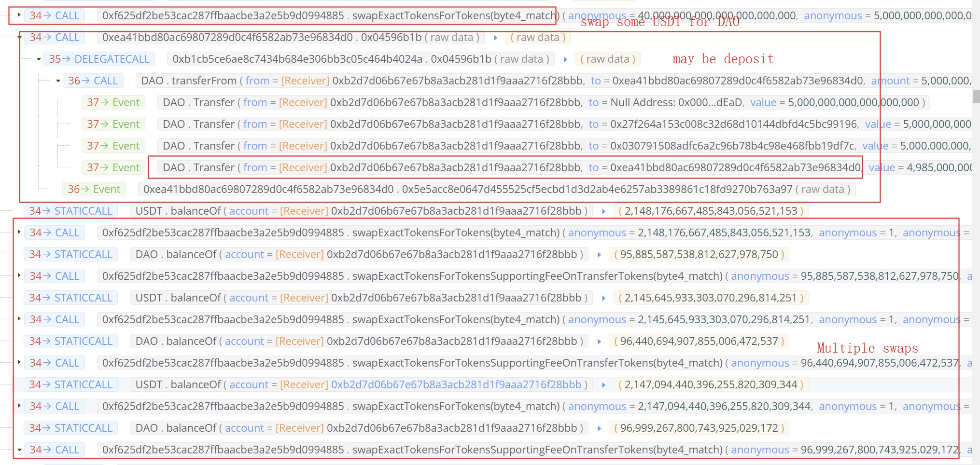Click the blue arrow after the 0x04596b1b raw data
980x465 pixels.
point(496,37)
